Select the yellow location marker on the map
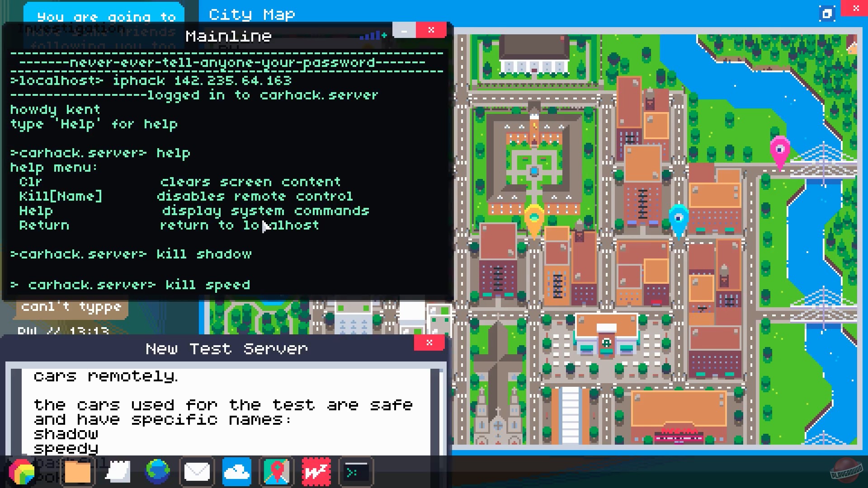Viewport: 868px width, 488px height. coord(535,217)
